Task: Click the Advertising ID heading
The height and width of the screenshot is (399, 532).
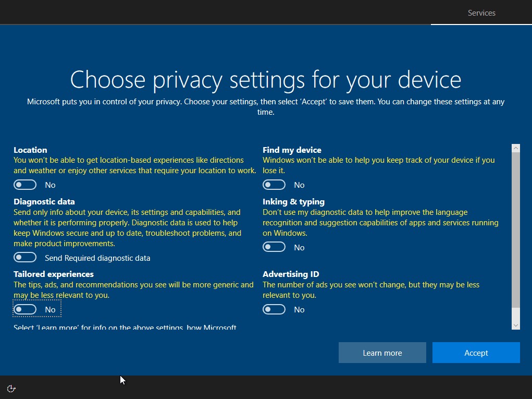Action: click(290, 274)
